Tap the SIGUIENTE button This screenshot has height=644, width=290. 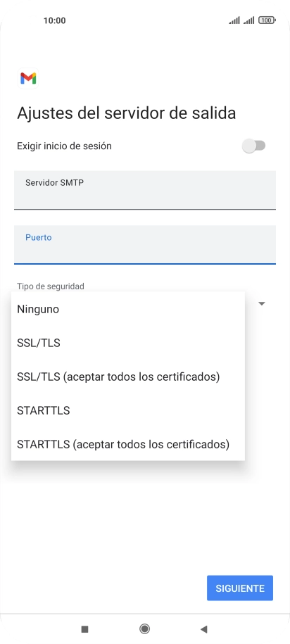240,588
